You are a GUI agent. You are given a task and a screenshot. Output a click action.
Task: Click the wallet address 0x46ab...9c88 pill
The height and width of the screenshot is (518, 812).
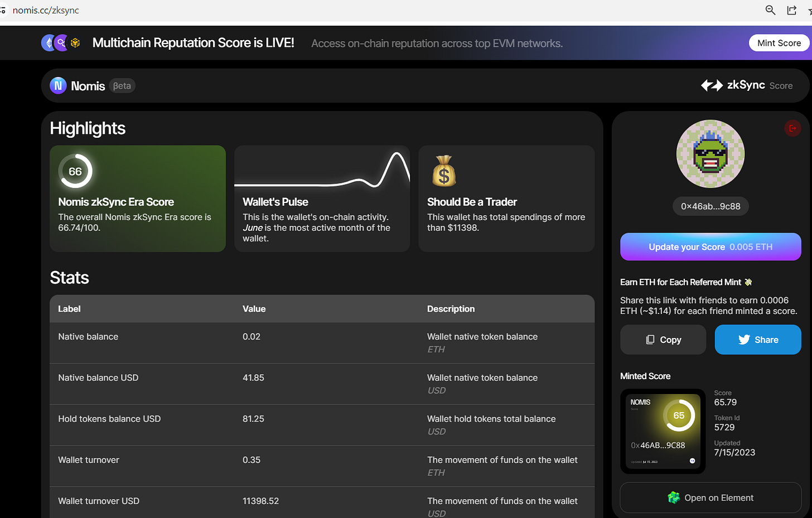(x=710, y=206)
